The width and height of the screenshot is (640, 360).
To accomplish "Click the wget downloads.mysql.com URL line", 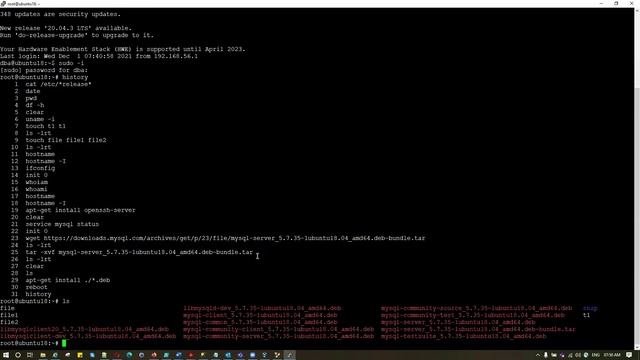I will coord(225,238).
